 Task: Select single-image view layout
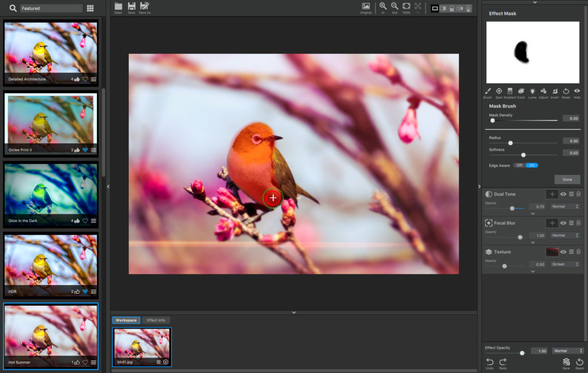coord(435,8)
